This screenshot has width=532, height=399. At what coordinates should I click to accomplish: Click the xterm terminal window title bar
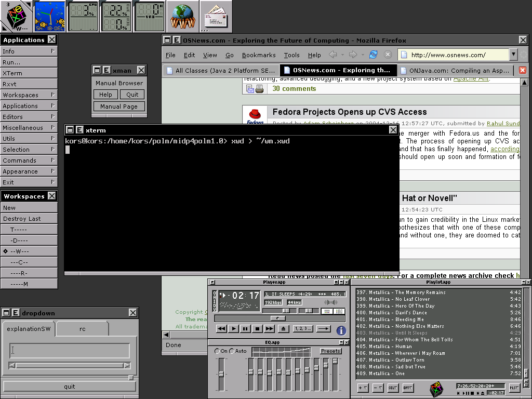click(x=232, y=130)
